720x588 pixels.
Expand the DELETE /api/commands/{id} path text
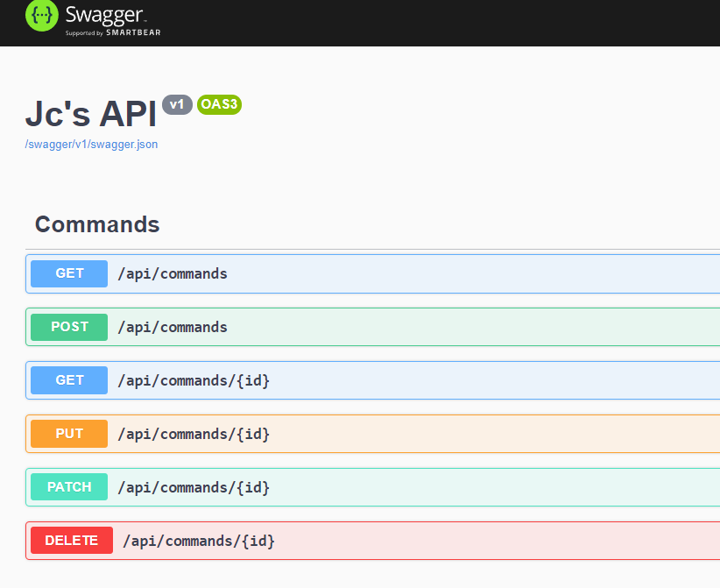pyautogui.click(x=199, y=541)
